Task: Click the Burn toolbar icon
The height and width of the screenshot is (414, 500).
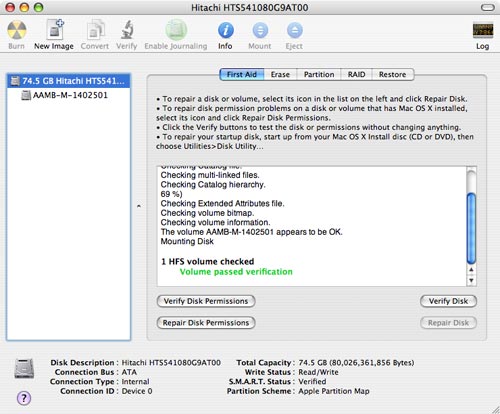Action: [x=16, y=30]
